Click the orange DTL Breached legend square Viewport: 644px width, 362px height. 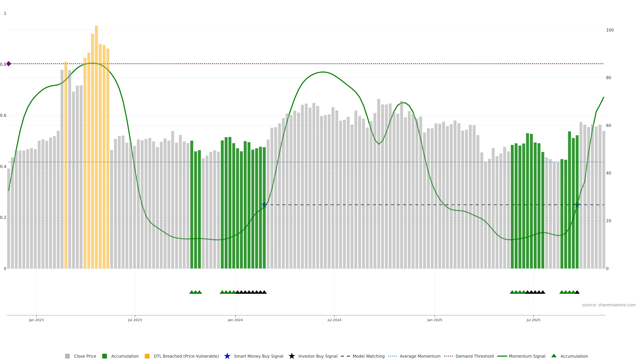point(147,356)
